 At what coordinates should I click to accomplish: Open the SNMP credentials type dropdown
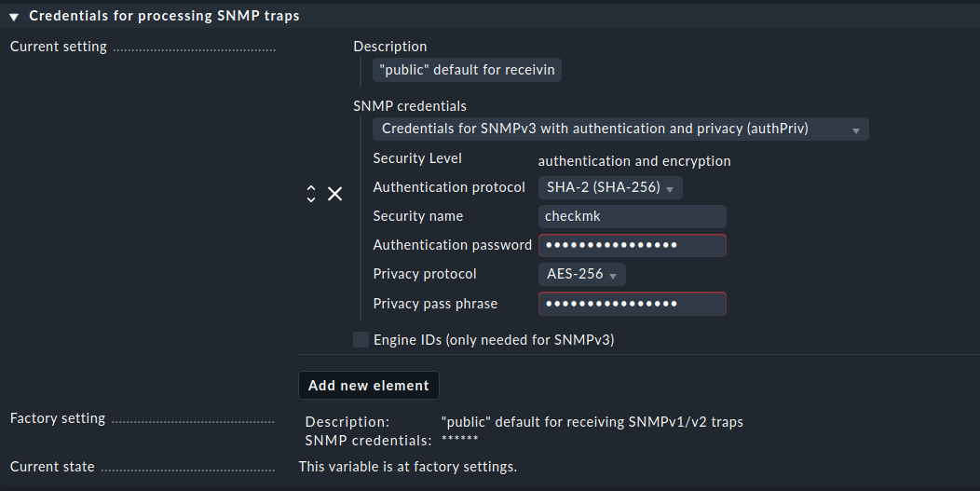pos(620,130)
